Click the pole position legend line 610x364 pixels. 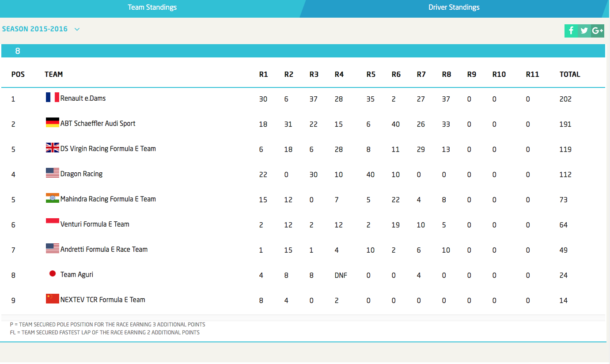108,324
